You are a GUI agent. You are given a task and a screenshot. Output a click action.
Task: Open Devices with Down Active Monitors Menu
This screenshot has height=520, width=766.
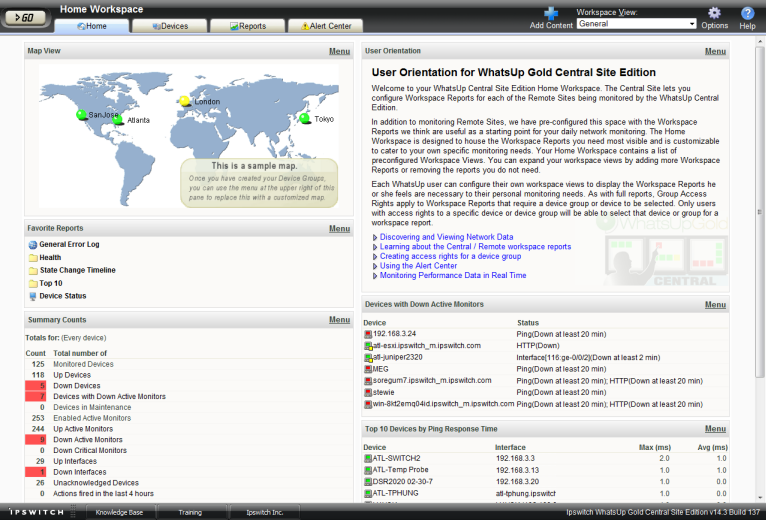pos(715,304)
